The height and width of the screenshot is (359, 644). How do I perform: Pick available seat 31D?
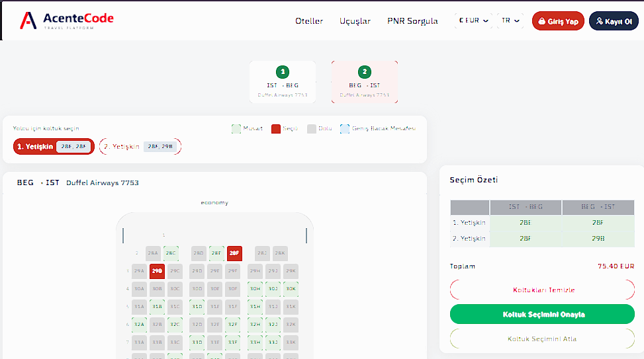pyautogui.click(x=197, y=307)
